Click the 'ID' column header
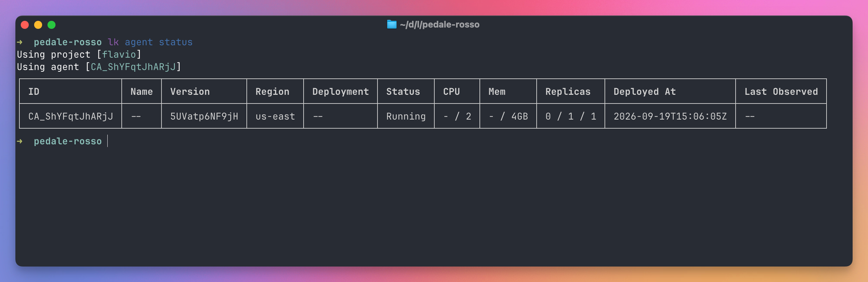The height and width of the screenshot is (282, 868). pos(34,92)
